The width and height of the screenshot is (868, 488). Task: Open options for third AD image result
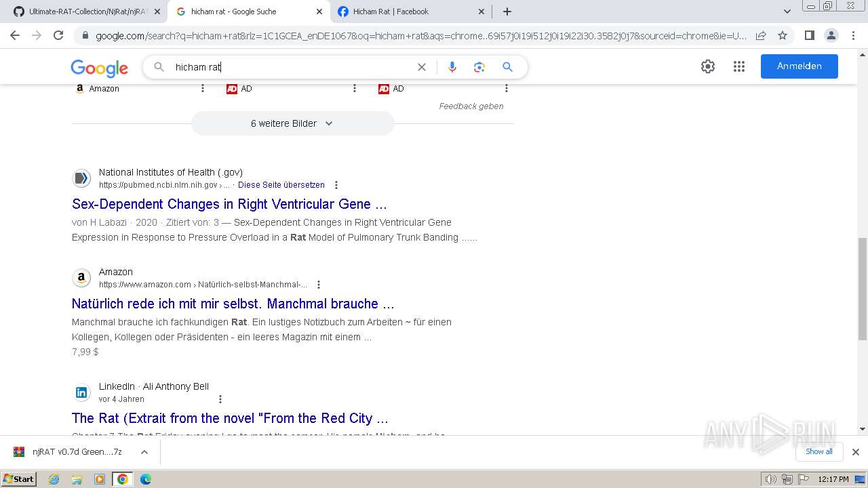tap(506, 88)
